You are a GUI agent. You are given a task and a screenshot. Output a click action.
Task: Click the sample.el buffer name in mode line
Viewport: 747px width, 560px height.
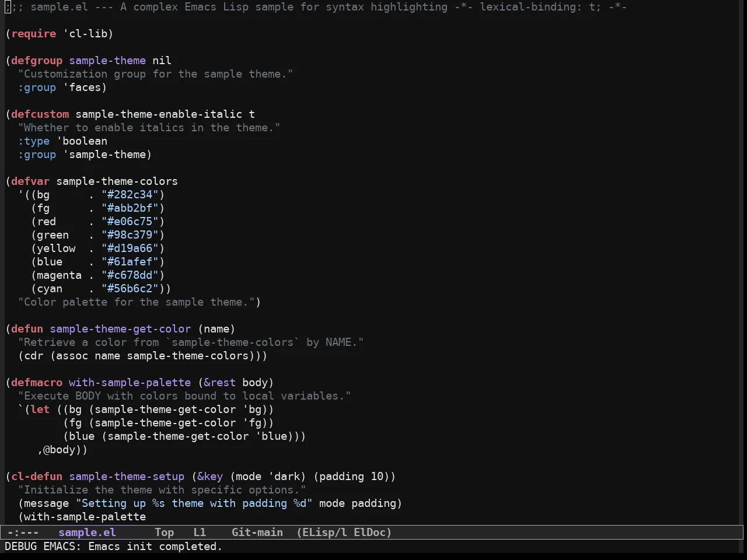click(x=87, y=532)
